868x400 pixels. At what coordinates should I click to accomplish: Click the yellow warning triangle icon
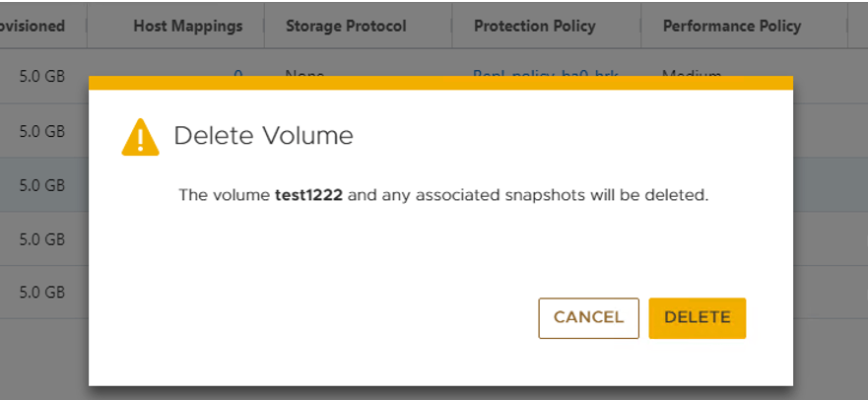point(141,137)
